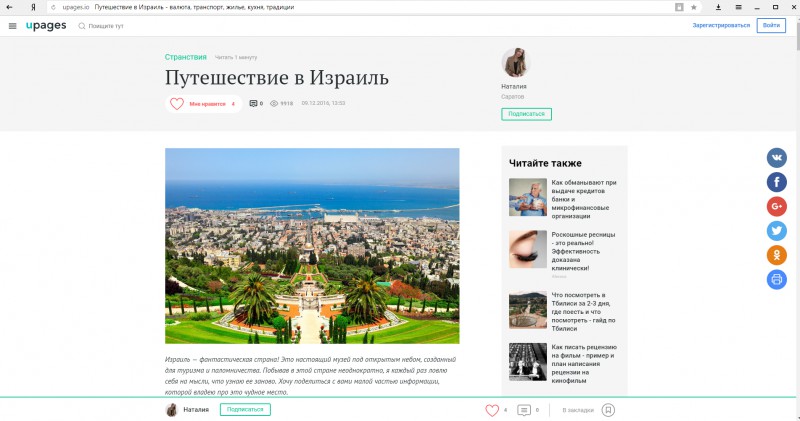Open article 'Как обманывают при выдаче кредитов'
Image resolution: width=800 pixels, height=421 pixels.
tap(584, 199)
